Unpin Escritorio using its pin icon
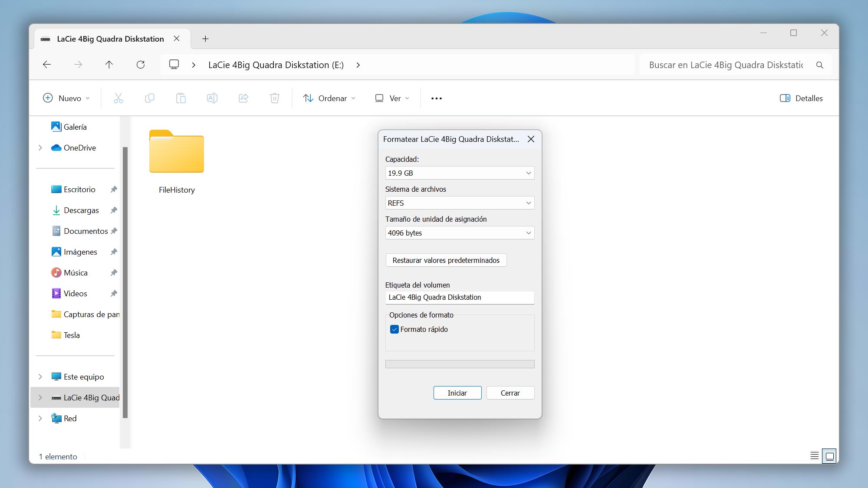Screen dimensions: 868x488 [x=114, y=190]
